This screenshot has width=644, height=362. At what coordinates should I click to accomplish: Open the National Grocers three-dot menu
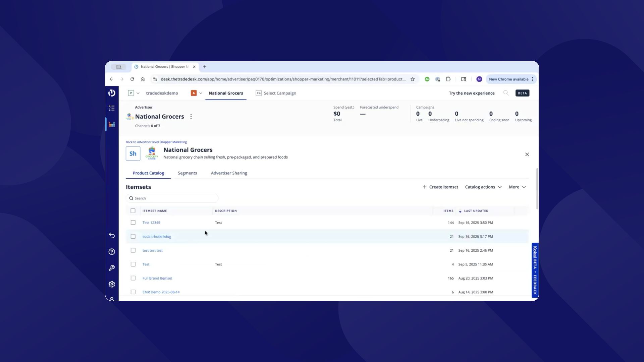click(x=191, y=117)
